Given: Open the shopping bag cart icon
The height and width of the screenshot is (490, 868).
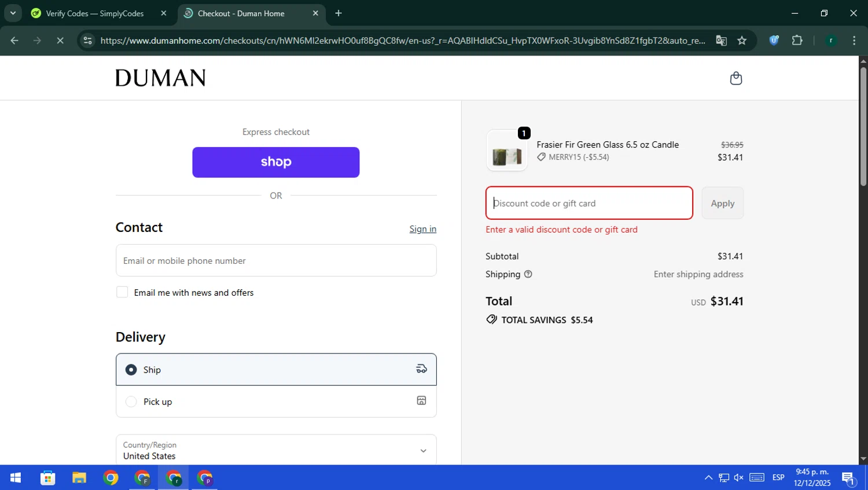Looking at the screenshot, I should point(735,78).
